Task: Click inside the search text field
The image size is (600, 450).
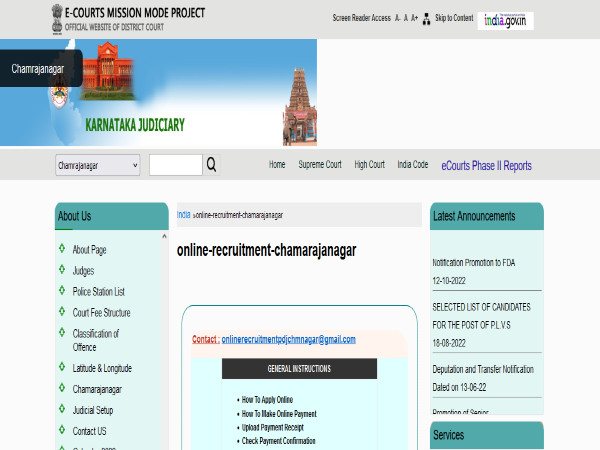Action: pos(175,165)
